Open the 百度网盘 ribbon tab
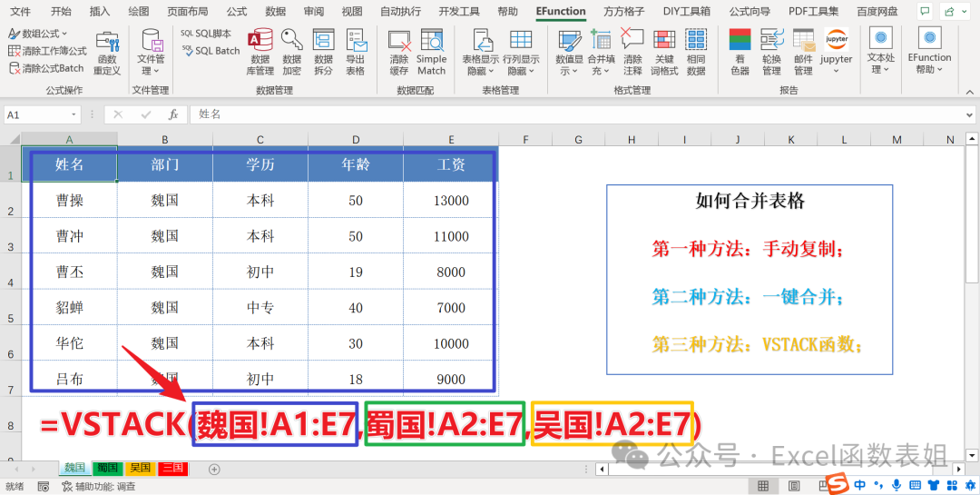980x495 pixels. [877, 11]
